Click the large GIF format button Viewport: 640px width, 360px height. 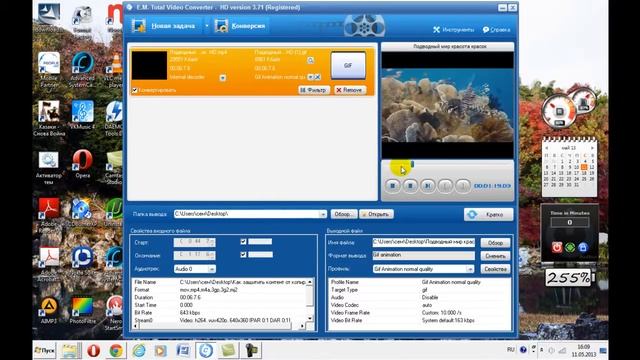click(348, 65)
